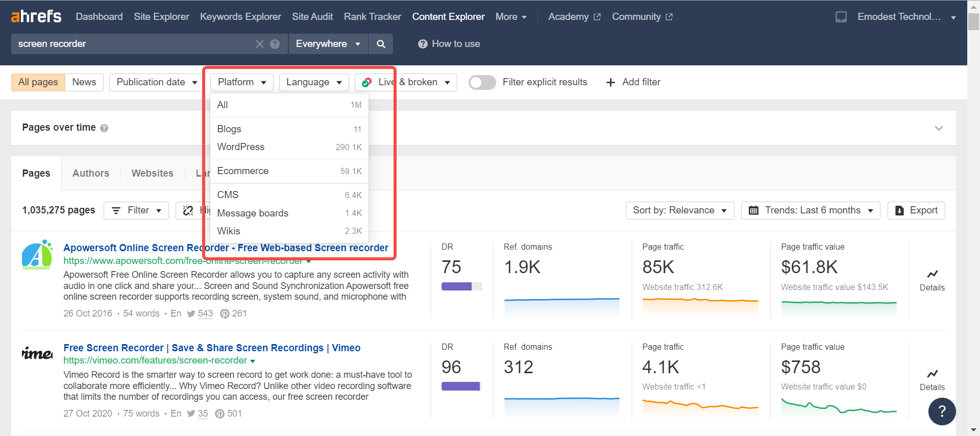Open the Academy external link
The image size is (980, 436).
574,17
